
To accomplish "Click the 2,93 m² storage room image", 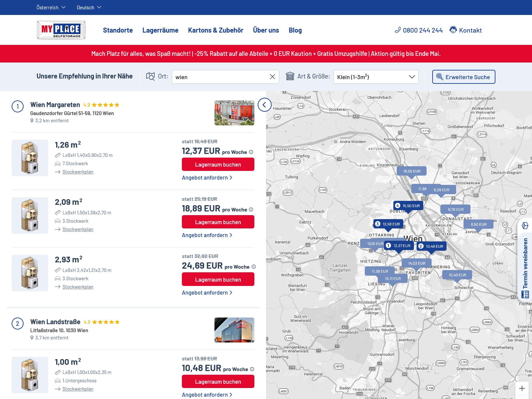I will tap(30, 273).
